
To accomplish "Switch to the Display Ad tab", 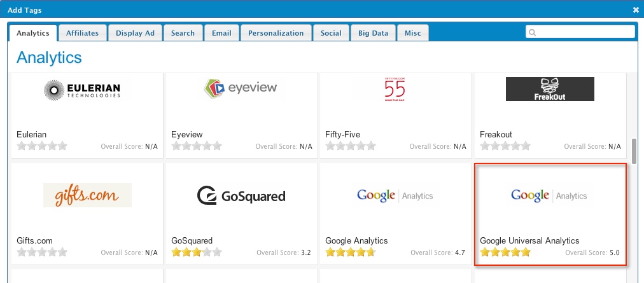I will tap(135, 33).
